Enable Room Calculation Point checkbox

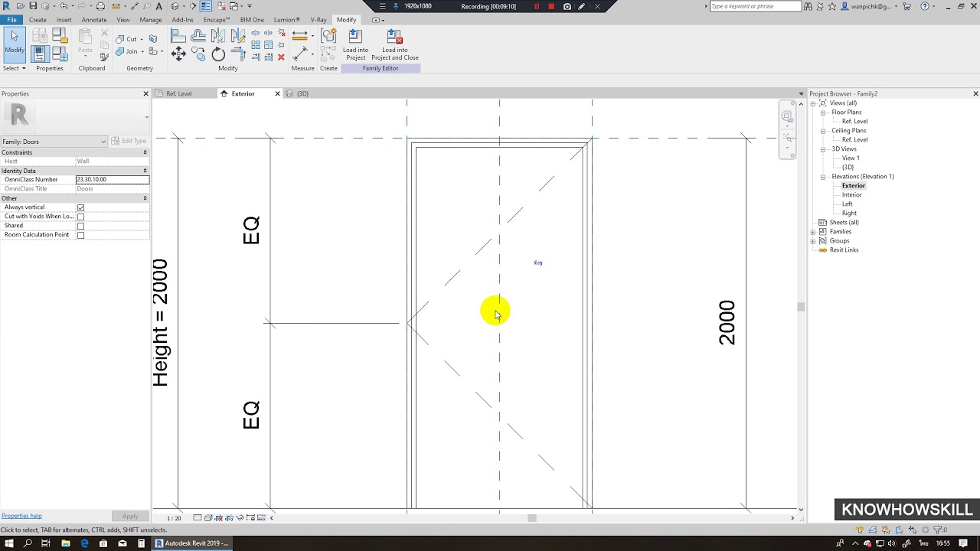point(80,235)
